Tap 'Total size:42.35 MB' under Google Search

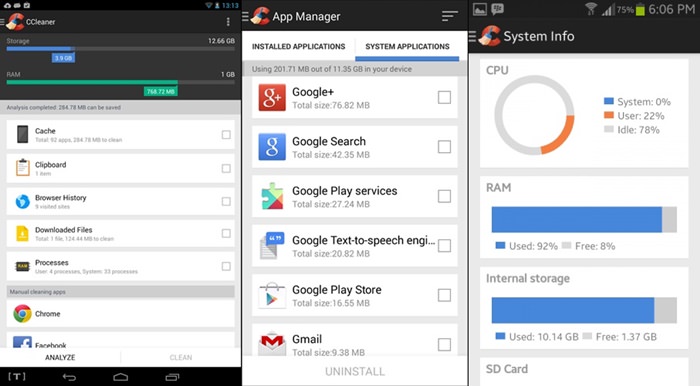[331, 155]
